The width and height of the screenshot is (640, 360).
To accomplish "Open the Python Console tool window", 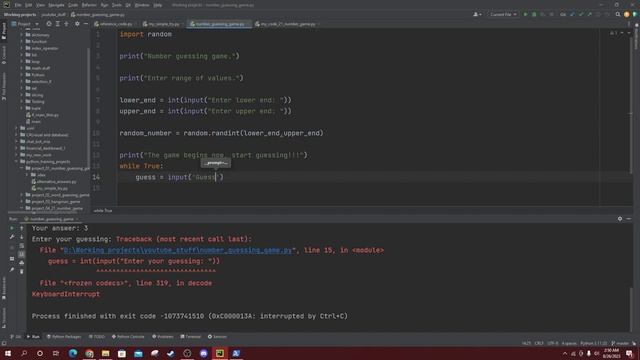I will [128, 337].
